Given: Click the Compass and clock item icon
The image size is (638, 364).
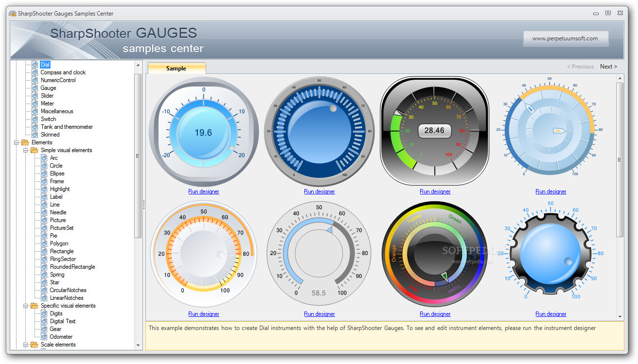Looking at the screenshot, I should pos(35,72).
